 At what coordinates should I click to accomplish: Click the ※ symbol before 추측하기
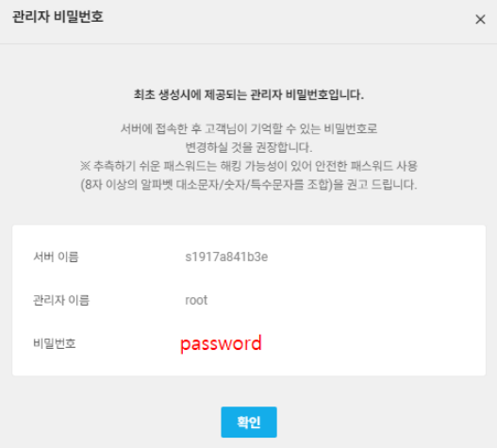85,166
